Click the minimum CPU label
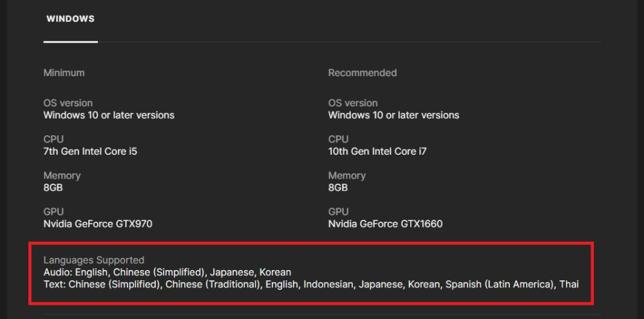Image resolution: width=644 pixels, height=319 pixels. pos(53,139)
